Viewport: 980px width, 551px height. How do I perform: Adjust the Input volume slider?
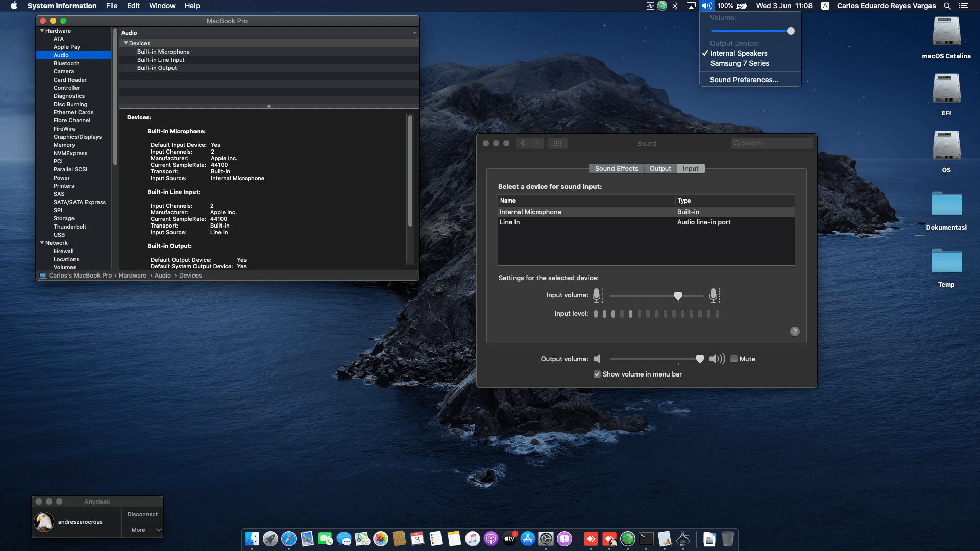[677, 296]
